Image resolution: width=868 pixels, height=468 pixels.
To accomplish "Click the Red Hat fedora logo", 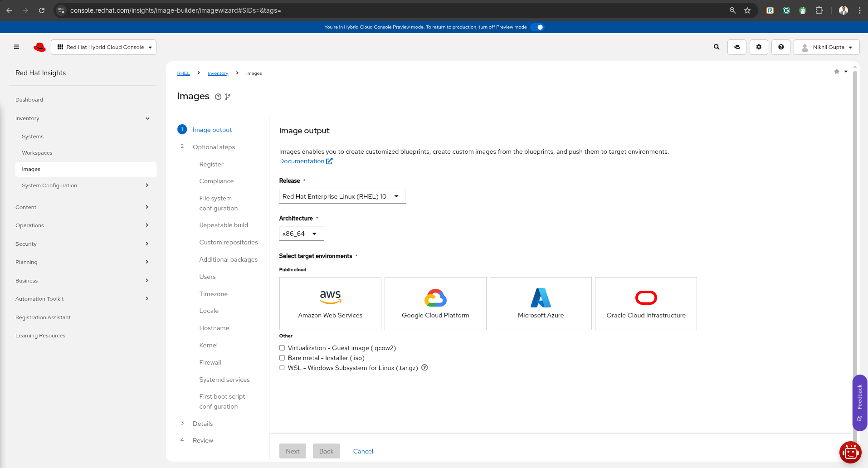I will 39,47.
